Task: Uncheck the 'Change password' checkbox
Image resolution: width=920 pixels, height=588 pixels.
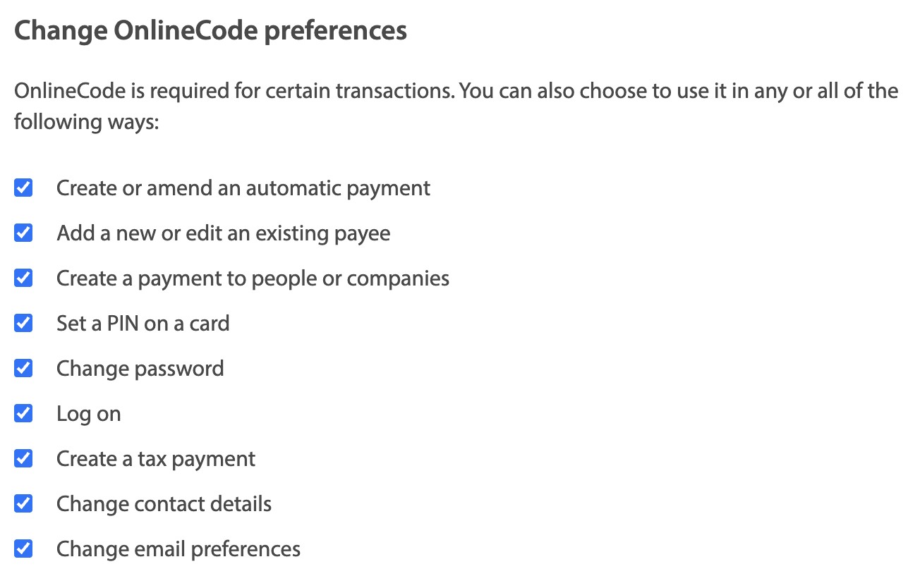Action: [23, 369]
